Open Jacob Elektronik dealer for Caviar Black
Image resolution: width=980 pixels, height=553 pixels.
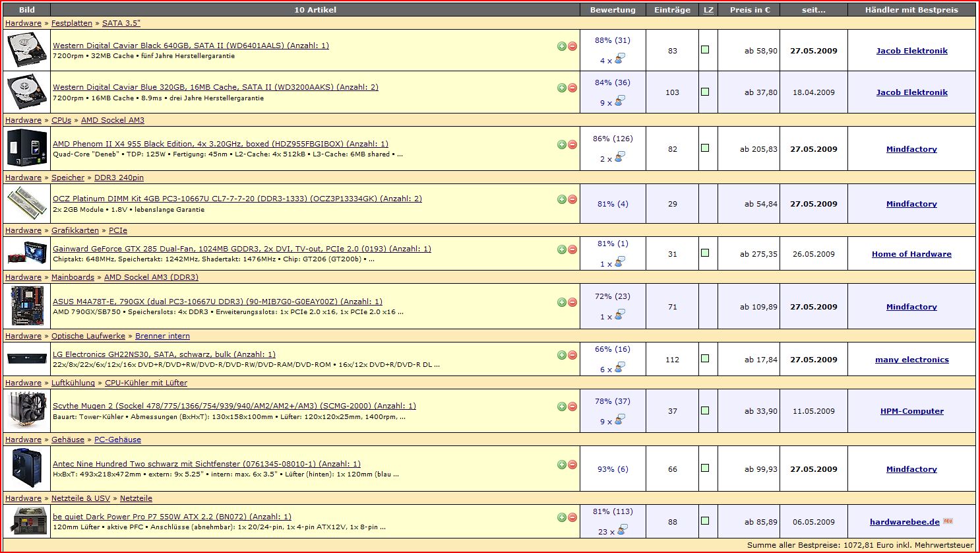click(x=911, y=51)
